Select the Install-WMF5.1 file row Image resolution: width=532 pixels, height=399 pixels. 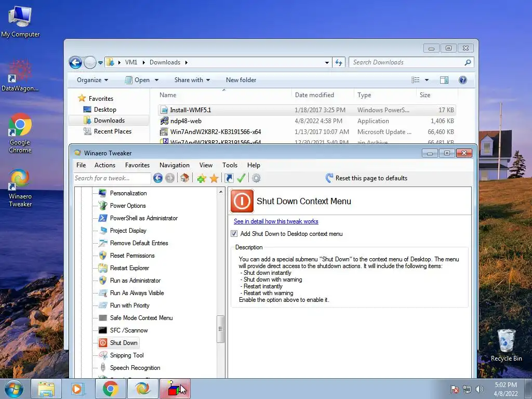pos(307,110)
